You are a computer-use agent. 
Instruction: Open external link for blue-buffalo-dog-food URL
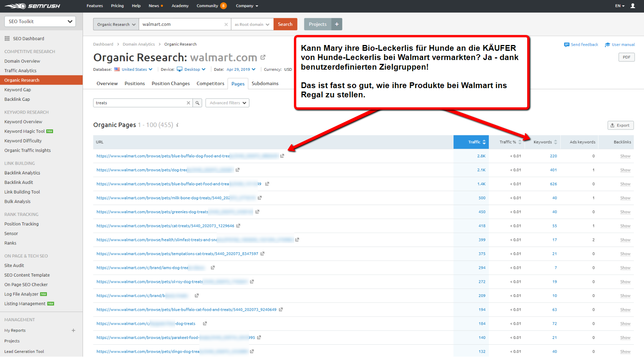click(282, 156)
